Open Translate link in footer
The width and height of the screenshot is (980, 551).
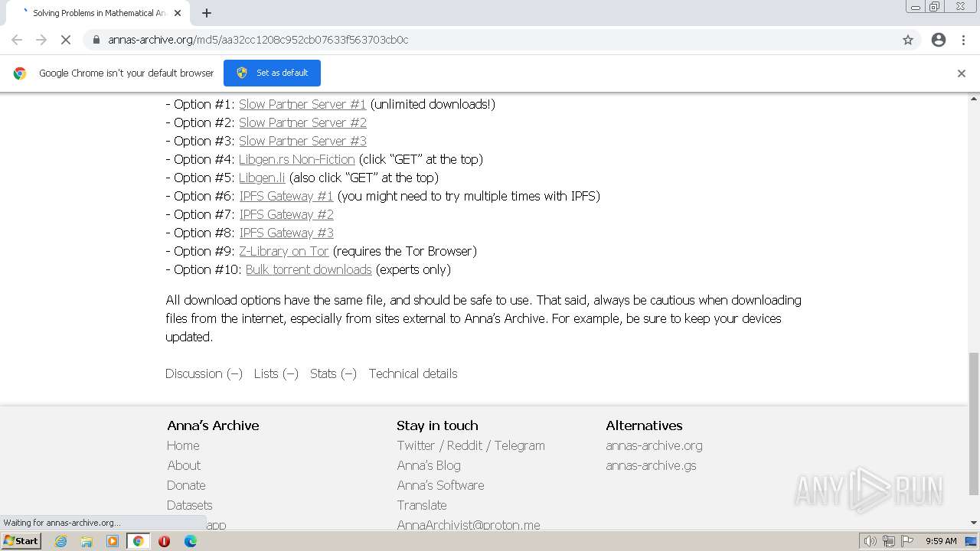pos(422,505)
